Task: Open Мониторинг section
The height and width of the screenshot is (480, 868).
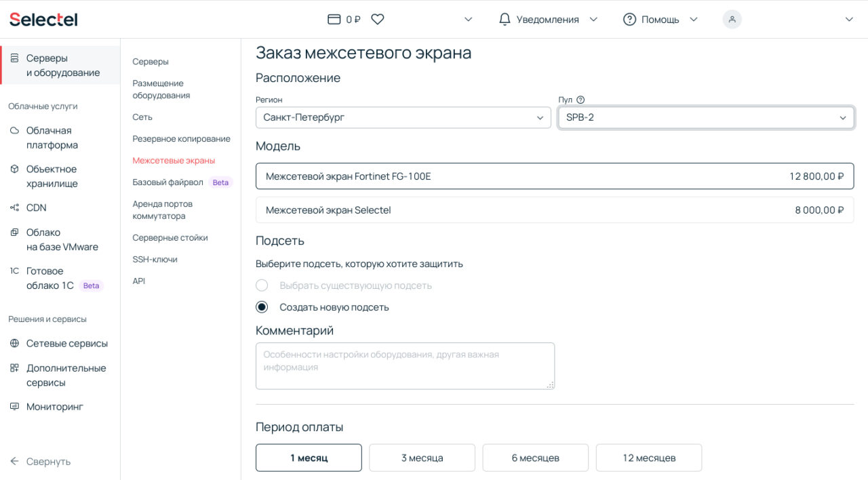Action: point(55,407)
